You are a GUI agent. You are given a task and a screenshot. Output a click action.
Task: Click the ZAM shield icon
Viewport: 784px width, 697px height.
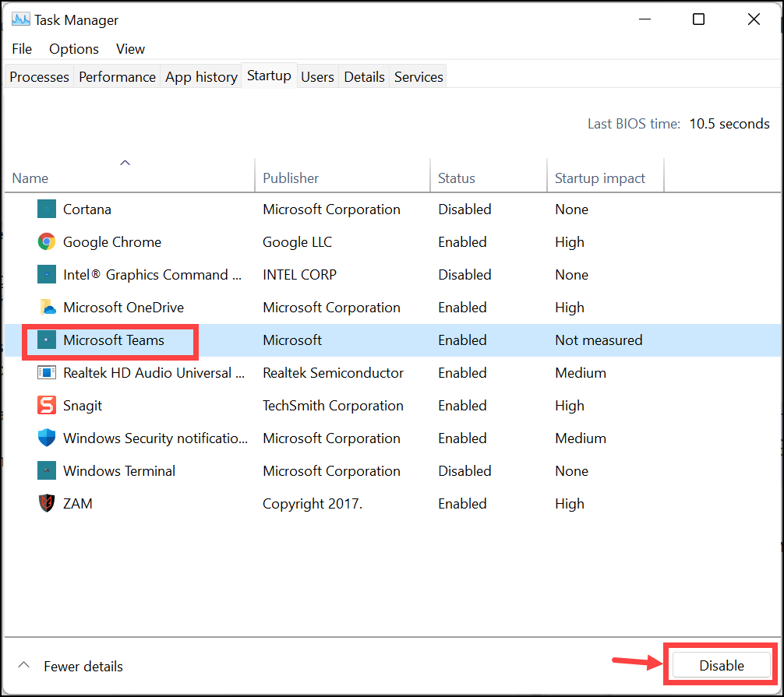point(47,503)
